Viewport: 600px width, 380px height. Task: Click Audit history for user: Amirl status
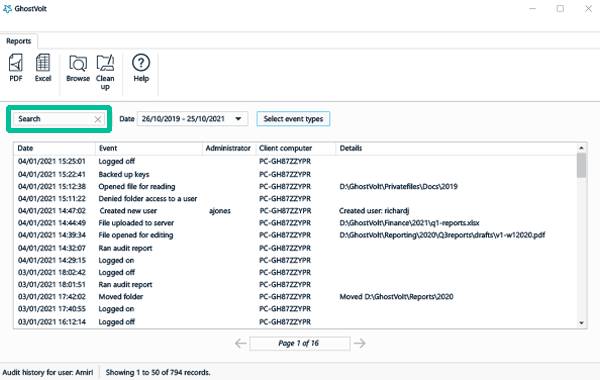tap(48, 372)
